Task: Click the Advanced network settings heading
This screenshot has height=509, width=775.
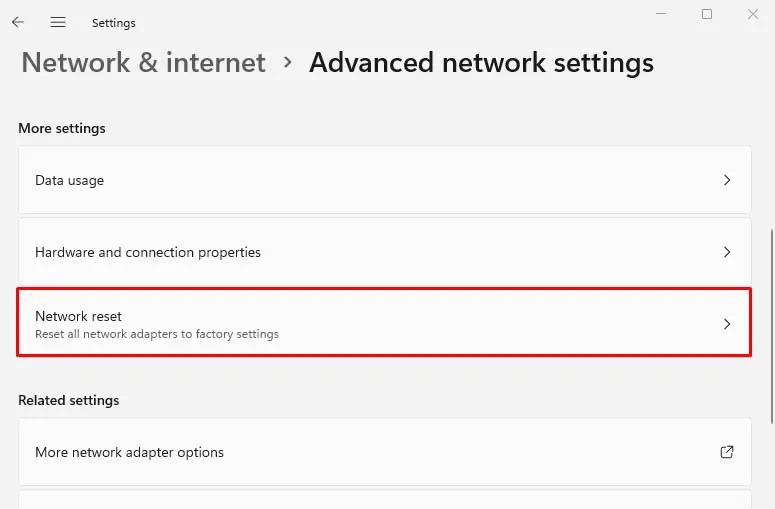Action: pyautogui.click(x=481, y=63)
